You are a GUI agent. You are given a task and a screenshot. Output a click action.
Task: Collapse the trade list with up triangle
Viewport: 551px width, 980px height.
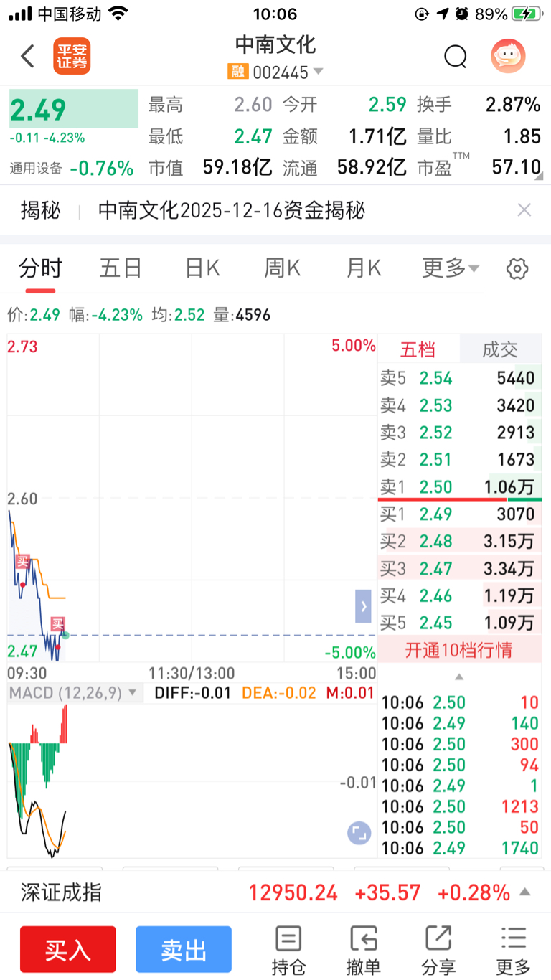pos(459,677)
